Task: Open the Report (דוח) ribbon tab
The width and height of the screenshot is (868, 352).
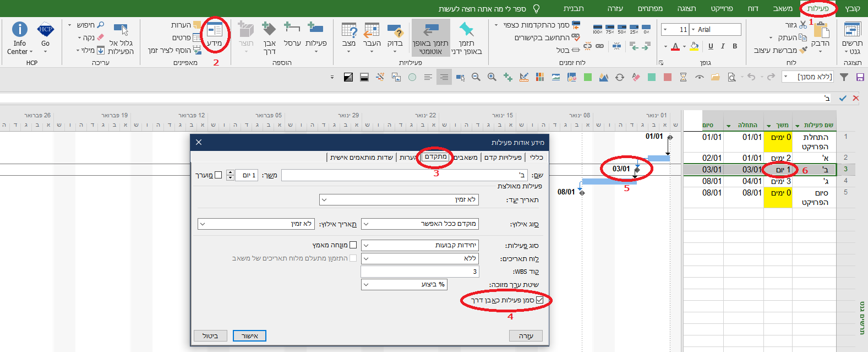Action: pyautogui.click(x=752, y=8)
